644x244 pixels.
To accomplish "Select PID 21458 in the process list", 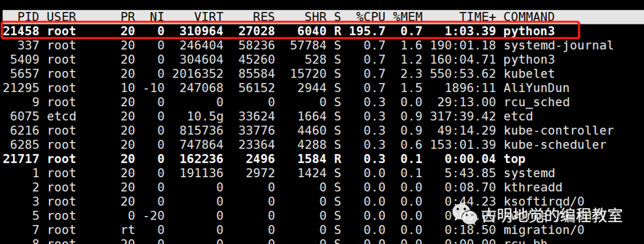I will tap(21, 31).
